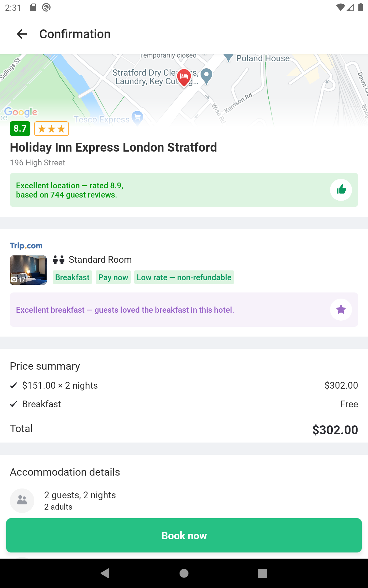368x588 pixels.
Task: Tap the back arrow in header
Action: coord(22,34)
